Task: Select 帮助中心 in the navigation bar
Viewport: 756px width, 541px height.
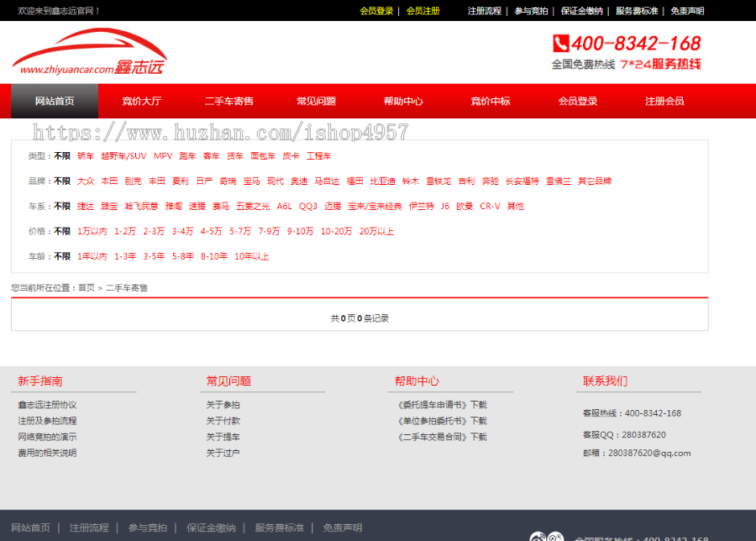Action: point(403,102)
